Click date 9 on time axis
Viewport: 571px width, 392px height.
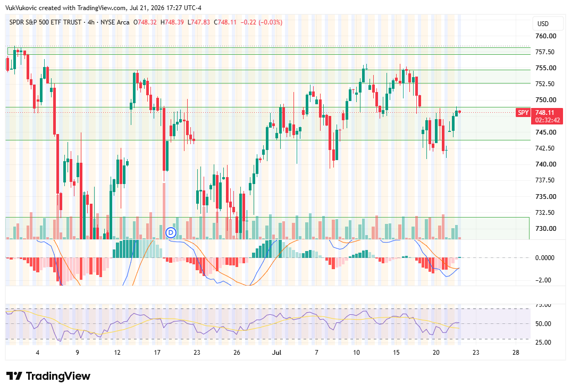(x=77, y=352)
